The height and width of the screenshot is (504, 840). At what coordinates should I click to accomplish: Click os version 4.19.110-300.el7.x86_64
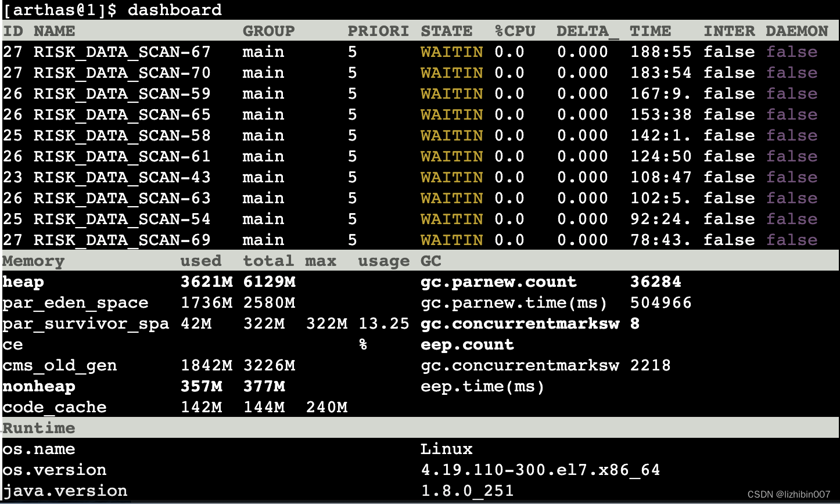click(x=540, y=470)
